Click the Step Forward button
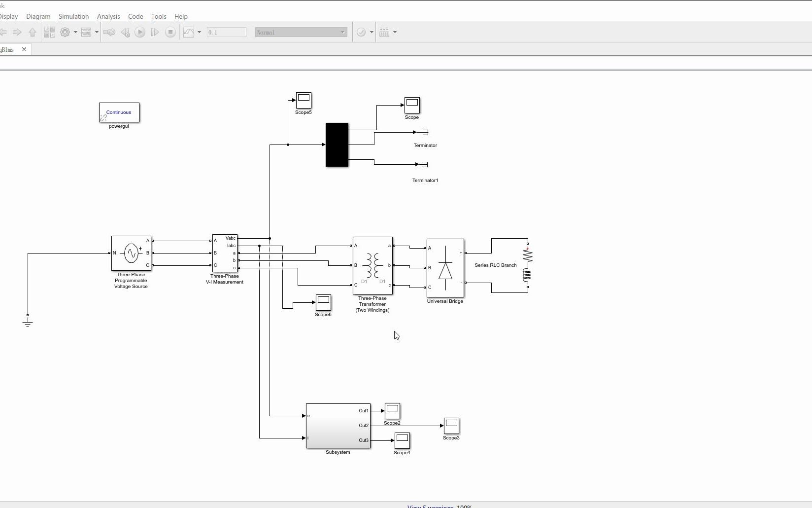This screenshot has width=812, height=508. pos(155,32)
